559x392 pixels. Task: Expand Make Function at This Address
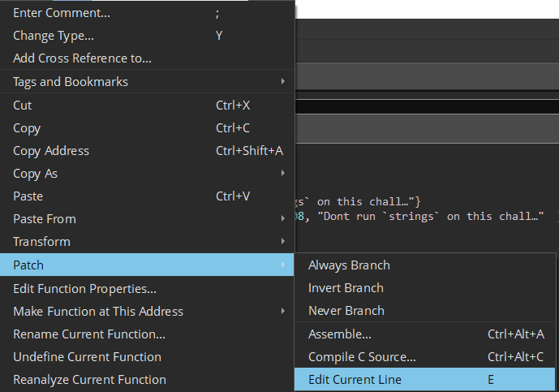[98, 312]
